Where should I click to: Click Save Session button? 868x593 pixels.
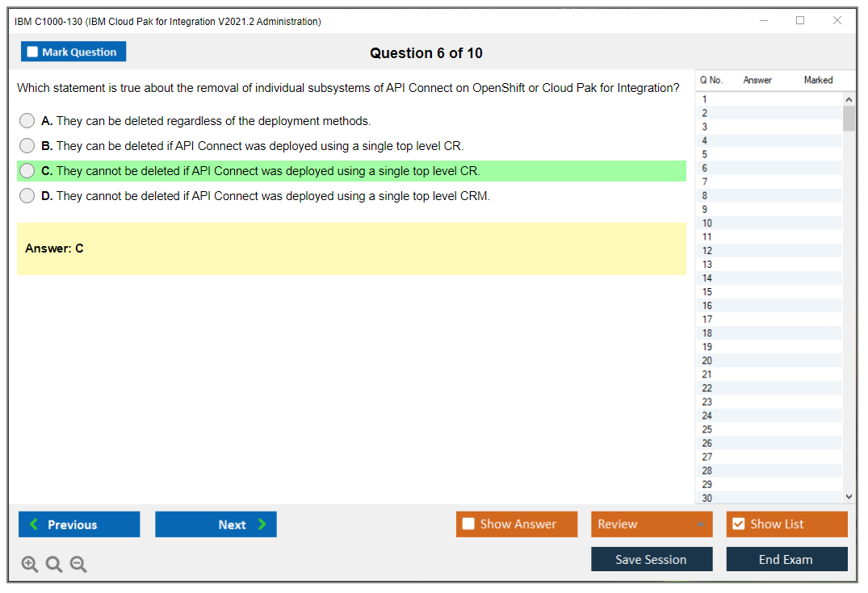651,559
